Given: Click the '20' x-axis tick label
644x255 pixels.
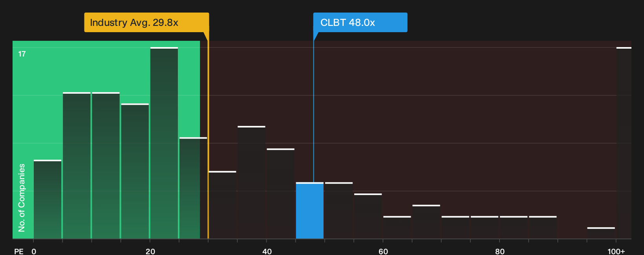Looking at the screenshot, I should point(150,251).
